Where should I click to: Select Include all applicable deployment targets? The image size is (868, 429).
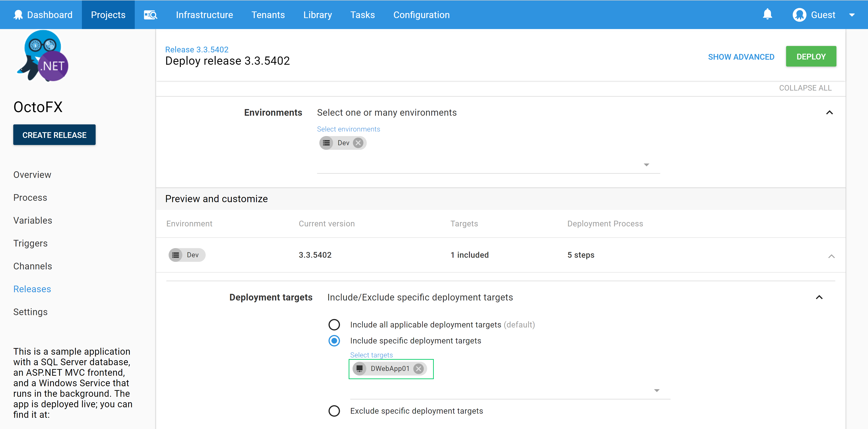point(334,325)
